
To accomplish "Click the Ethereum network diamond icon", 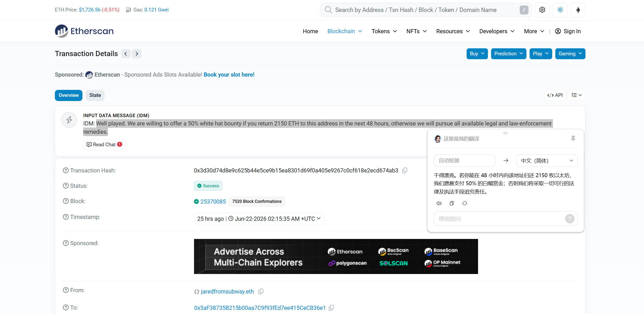I will [x=578, y=10].
